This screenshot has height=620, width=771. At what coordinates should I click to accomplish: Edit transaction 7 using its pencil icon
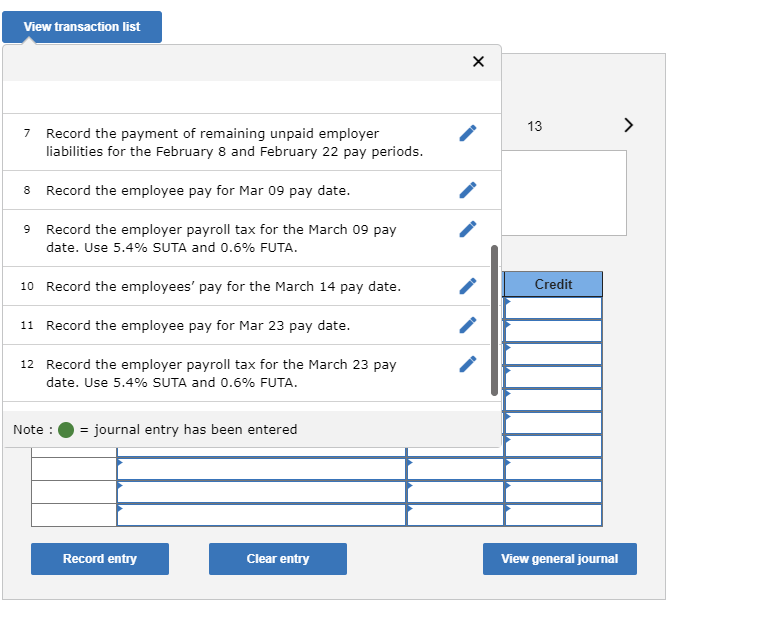(x=467, y=133)
